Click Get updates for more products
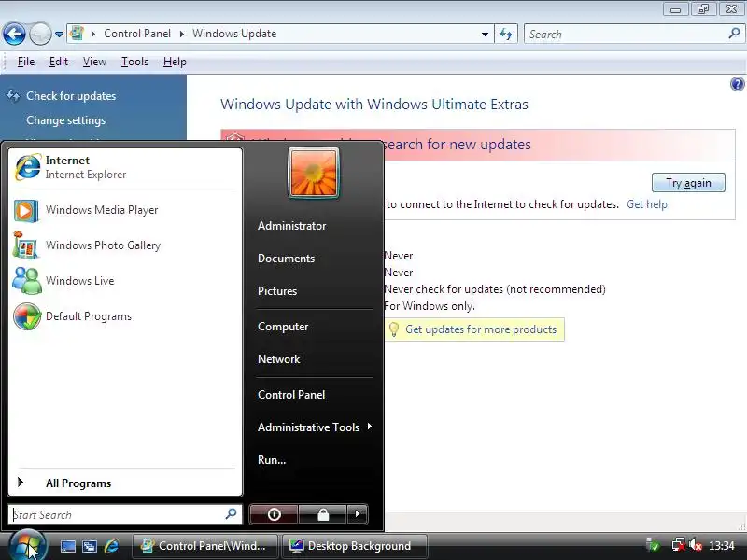The image size is (747, 560). [x=481, y=329]
